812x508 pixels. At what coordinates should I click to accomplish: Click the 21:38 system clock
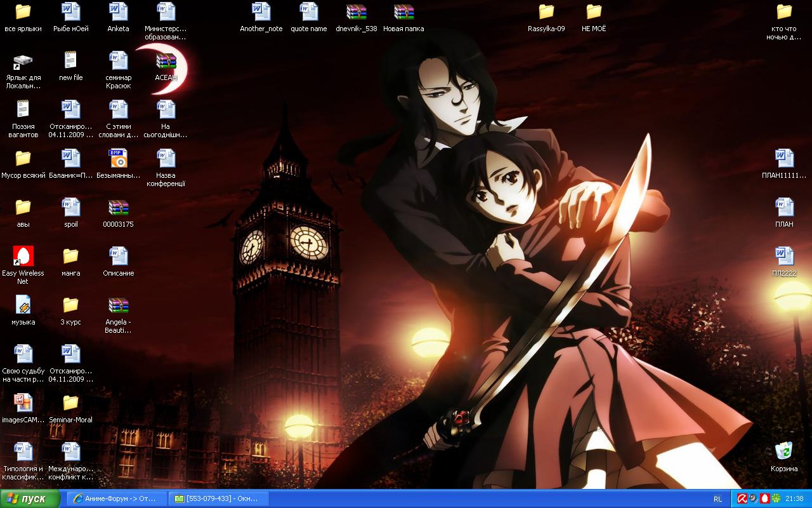(x=794, y=499)
